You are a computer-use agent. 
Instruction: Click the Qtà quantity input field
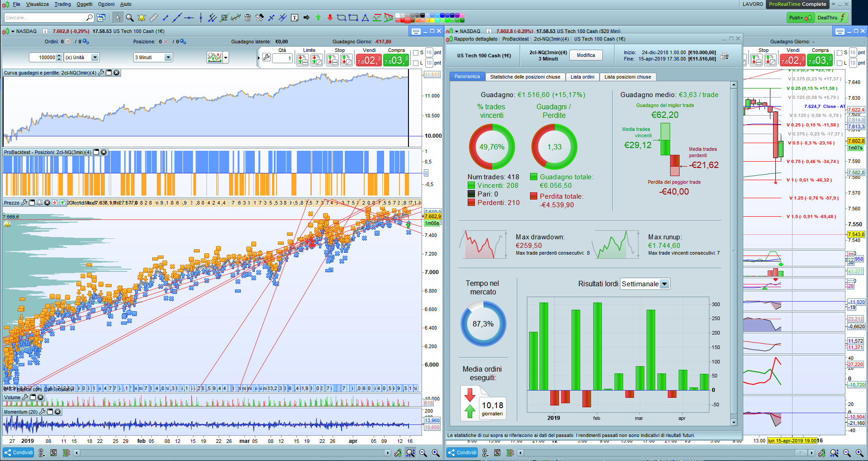[282, 58]
